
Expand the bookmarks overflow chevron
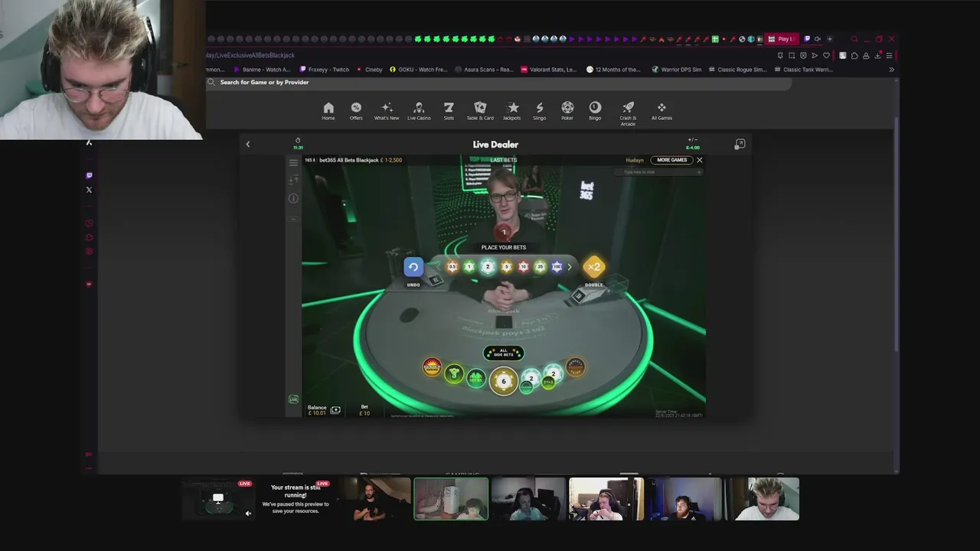pyautogui.click(x=891, y=70)
